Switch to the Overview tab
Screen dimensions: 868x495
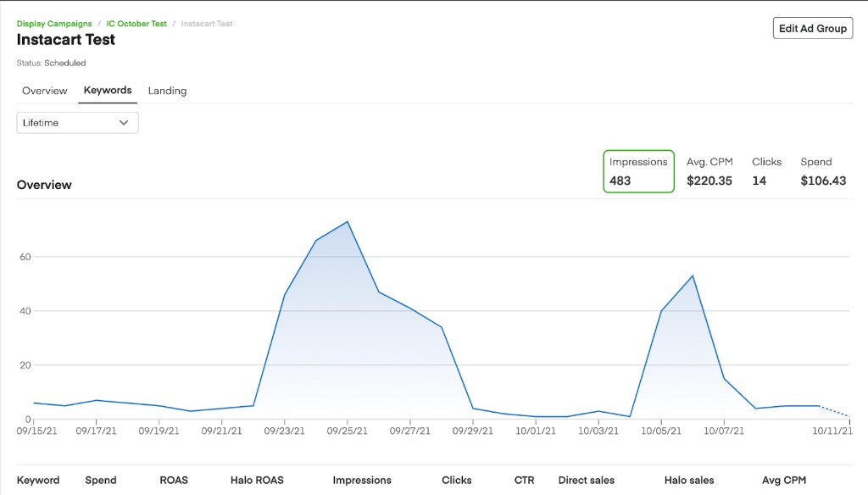[44, 91]
